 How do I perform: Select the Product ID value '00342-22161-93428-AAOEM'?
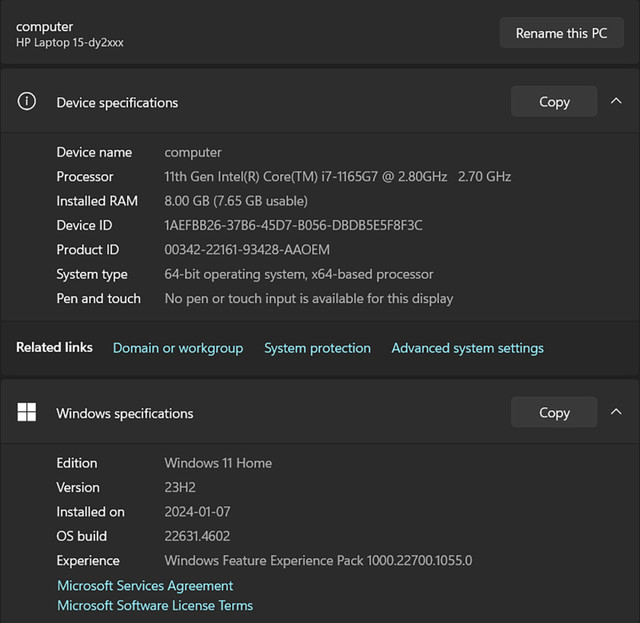(247, 250)
